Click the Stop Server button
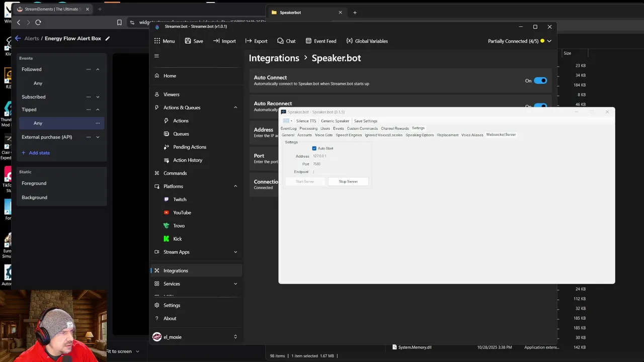Screen dimensions: 644x362 [x=348, y=182]
